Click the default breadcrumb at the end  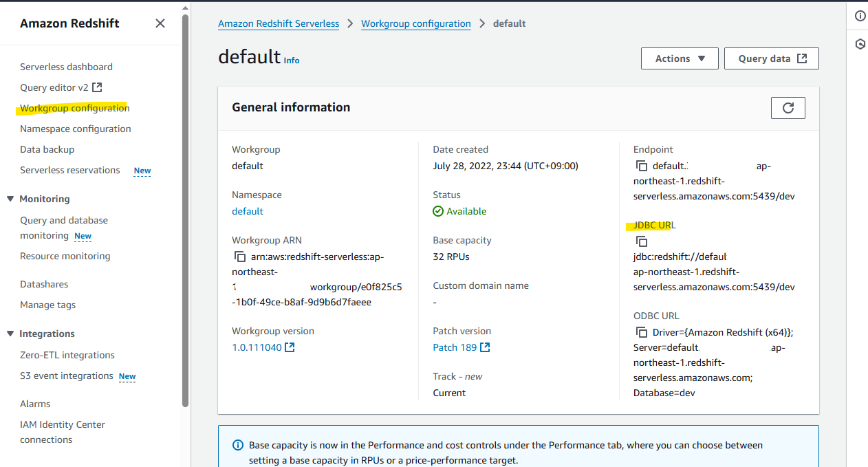pyautogui.click(x=510, y=23)
